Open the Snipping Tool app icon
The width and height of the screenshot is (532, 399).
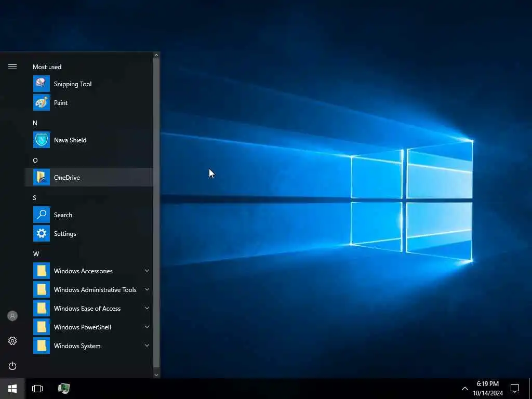pyautogui.click(x=42, y=84)
